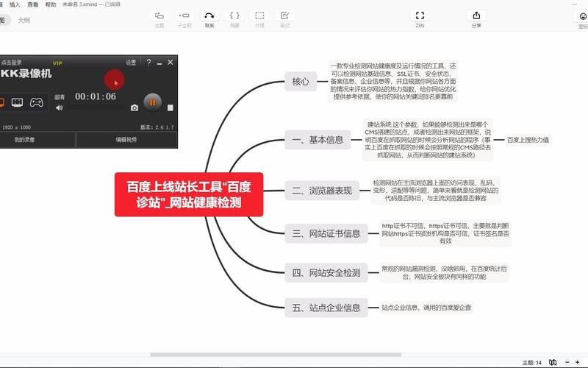Click the VIP label in KK recorder
Viewport: 588px width, 368px height.
click(57, 63)
